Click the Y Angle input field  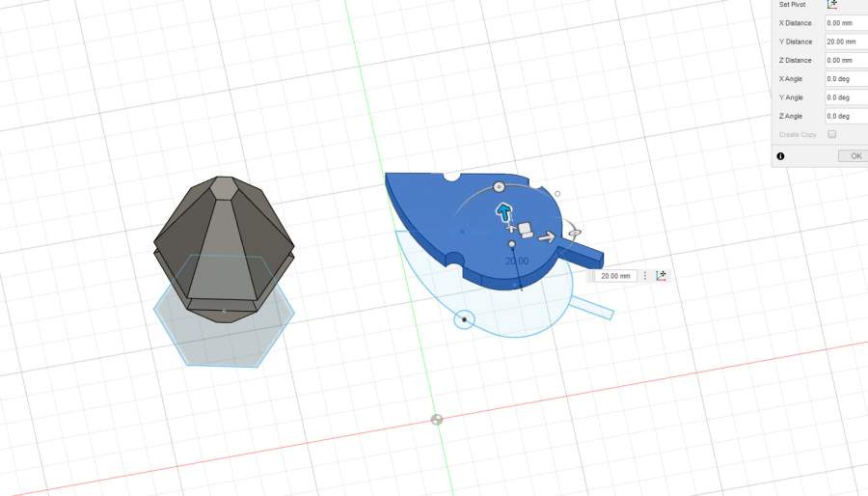pos(847,97)
